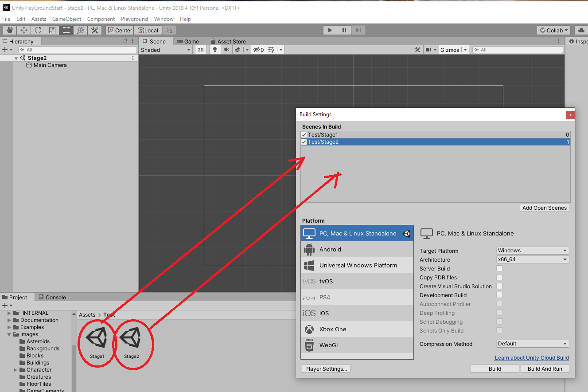Open the Gizmos dropdown arrow
Viewport: 588px width, 392px height.
tap(465, 50)
